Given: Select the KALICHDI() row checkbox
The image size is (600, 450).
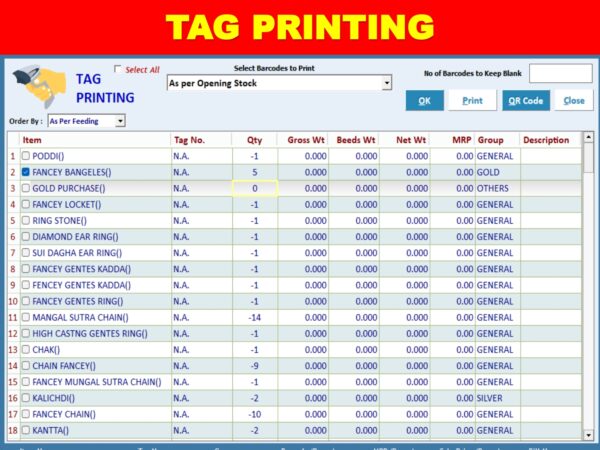Looking at the screenshot, I should pos(26,397).
